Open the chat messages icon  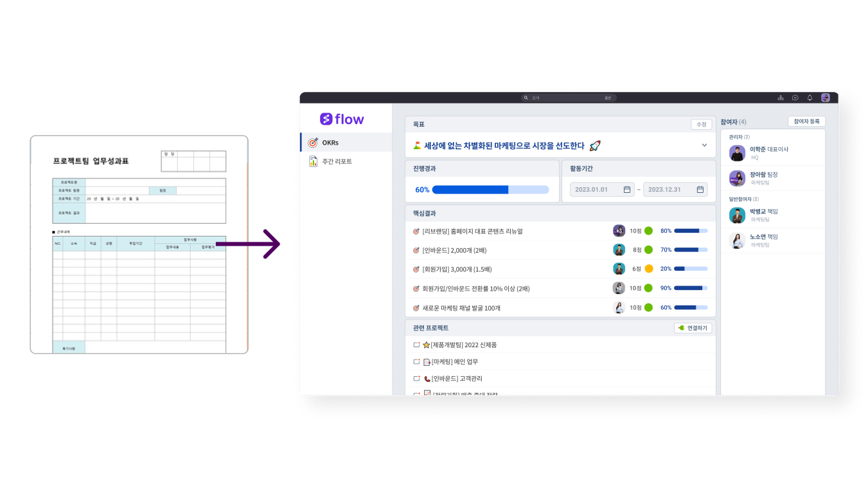(x=795, y=98)
